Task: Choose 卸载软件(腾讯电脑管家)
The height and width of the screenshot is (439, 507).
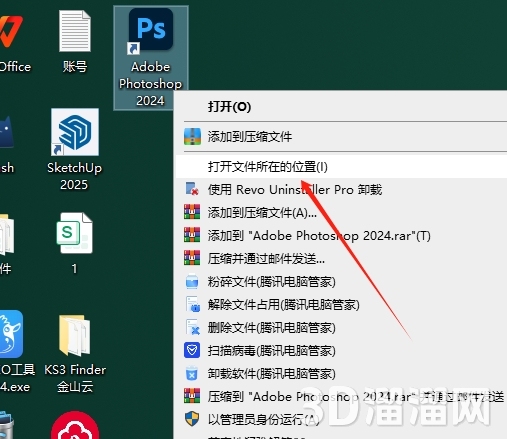Action: (341, 373)
